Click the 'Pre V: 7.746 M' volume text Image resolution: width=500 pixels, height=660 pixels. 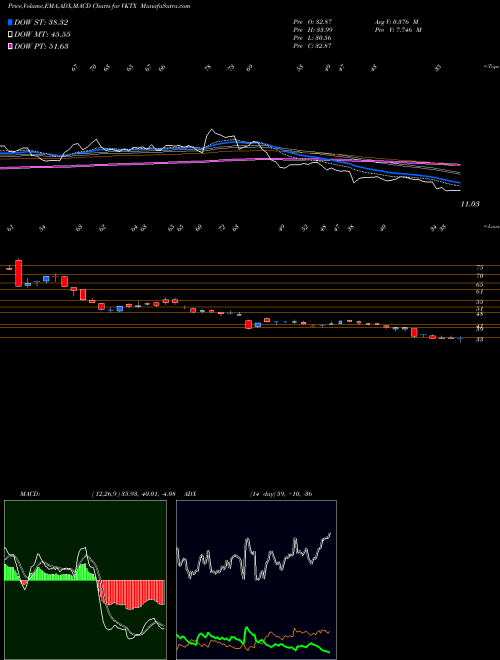coord(399,29)
